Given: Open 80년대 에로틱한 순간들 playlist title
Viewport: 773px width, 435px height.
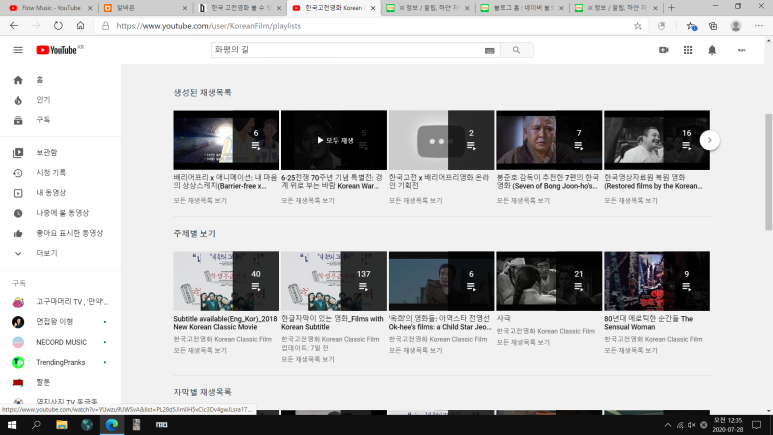Looking at the screenshot, I should (648, 323).
